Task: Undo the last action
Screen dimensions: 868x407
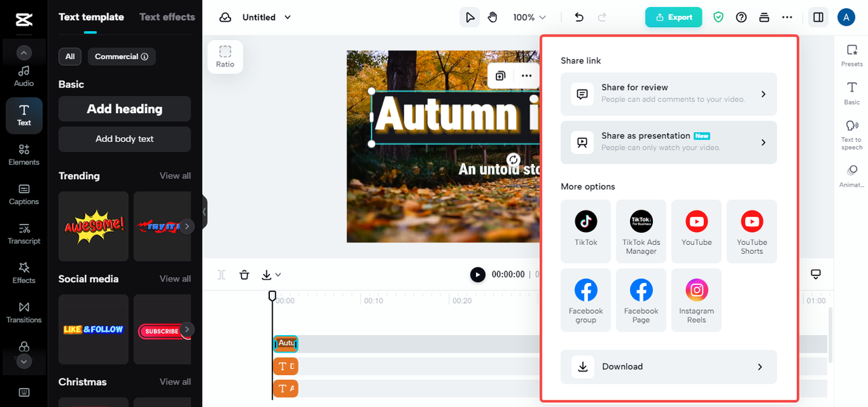Action: tap(579, 18)
